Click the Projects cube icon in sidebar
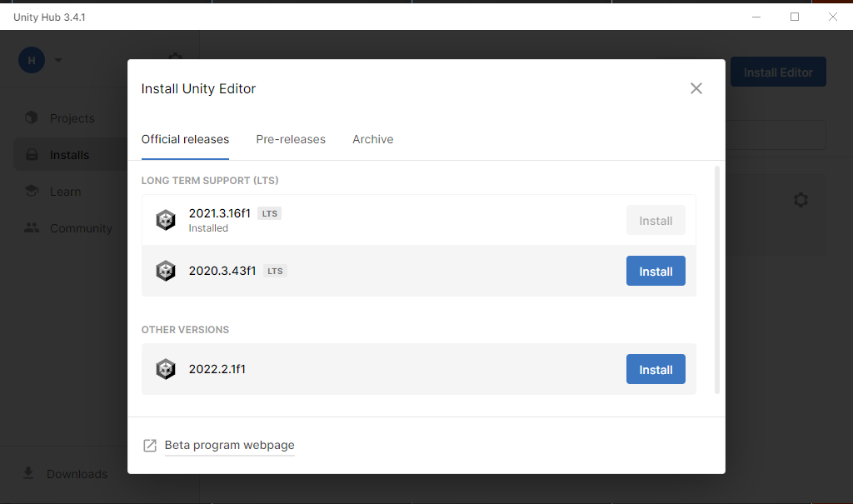The width and height of the screenshot is (853, 504). pyautogui.click(x=32, y=117)
